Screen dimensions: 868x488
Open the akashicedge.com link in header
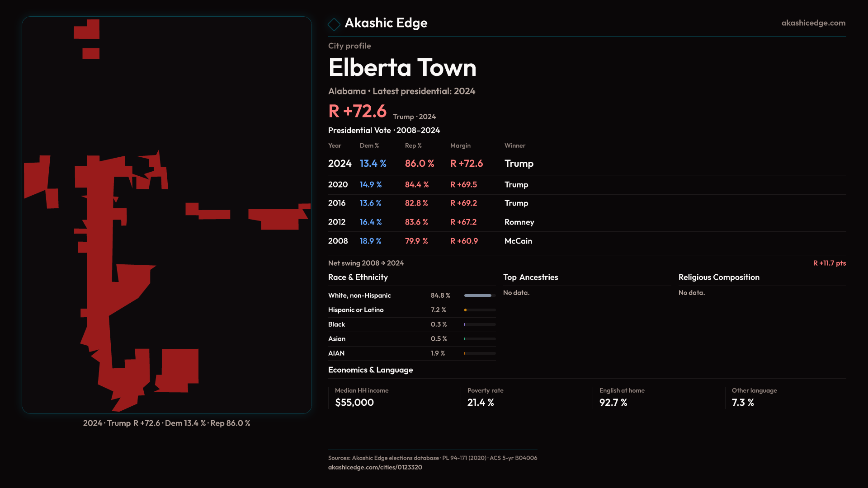813,23
